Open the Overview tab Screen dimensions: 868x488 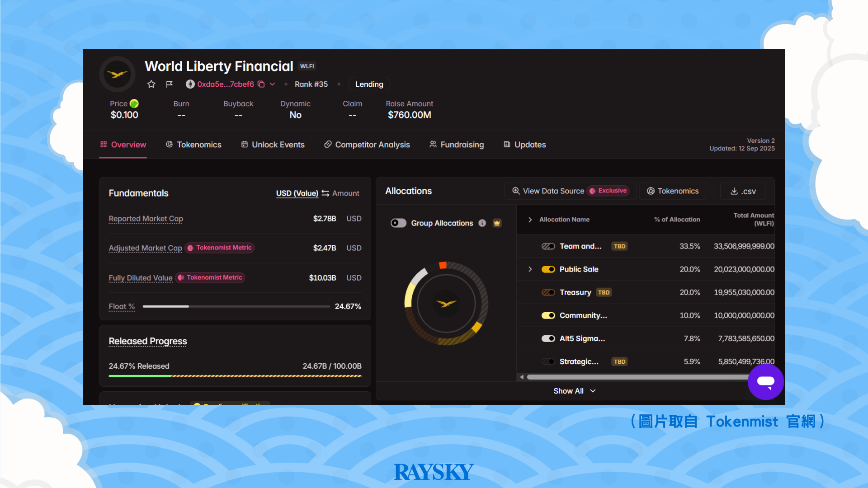click(123, 145)
